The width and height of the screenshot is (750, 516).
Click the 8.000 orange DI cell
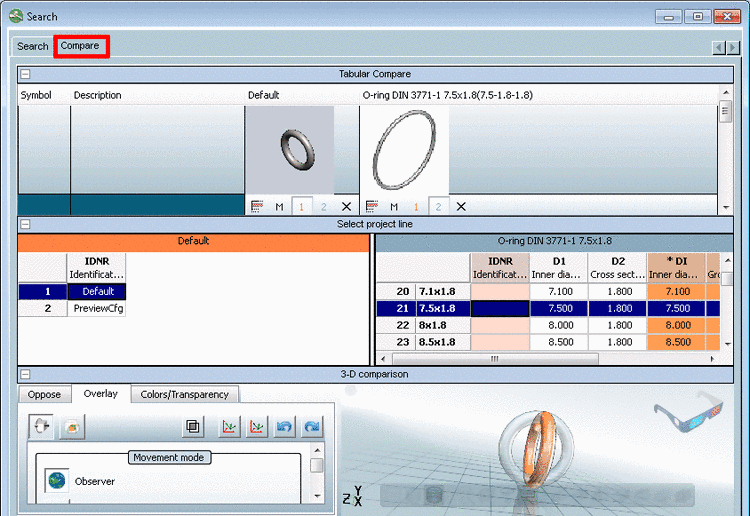tap(676, 325)
